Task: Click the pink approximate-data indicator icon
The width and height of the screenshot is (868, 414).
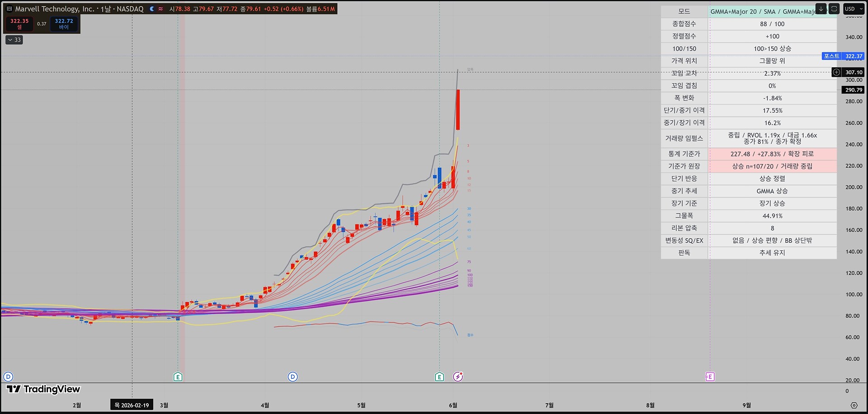Action: 160,9
